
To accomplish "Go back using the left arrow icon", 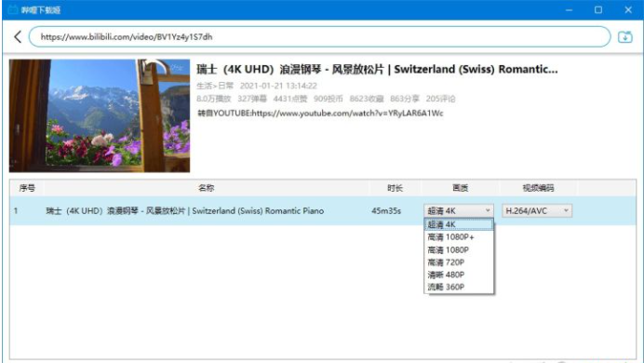I will coord(18,37).
